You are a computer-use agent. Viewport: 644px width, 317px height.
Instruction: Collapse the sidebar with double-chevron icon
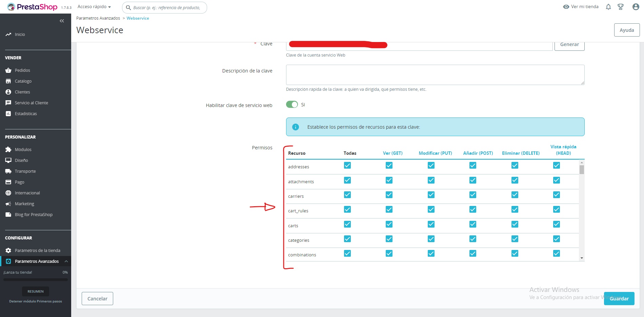[x=62, y=21]
